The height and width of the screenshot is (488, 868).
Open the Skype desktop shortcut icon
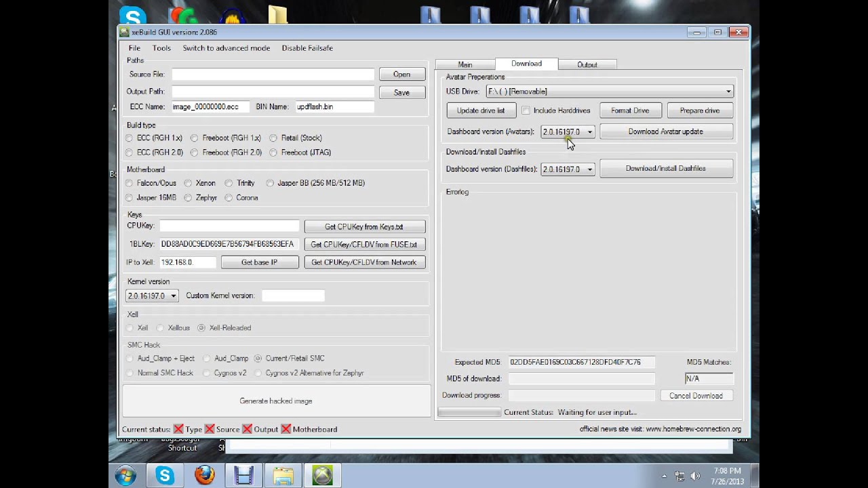pyautogui.click(x=132, y=15)
